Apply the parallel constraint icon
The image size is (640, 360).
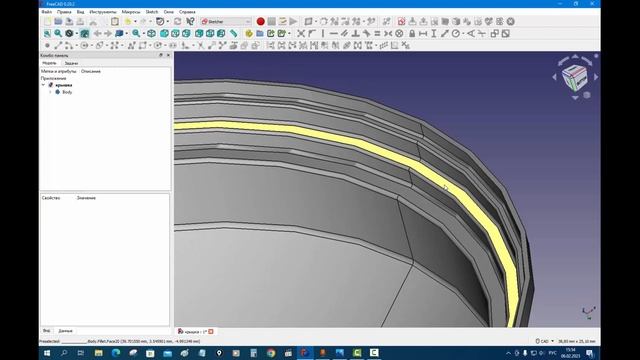coord(344,33)
